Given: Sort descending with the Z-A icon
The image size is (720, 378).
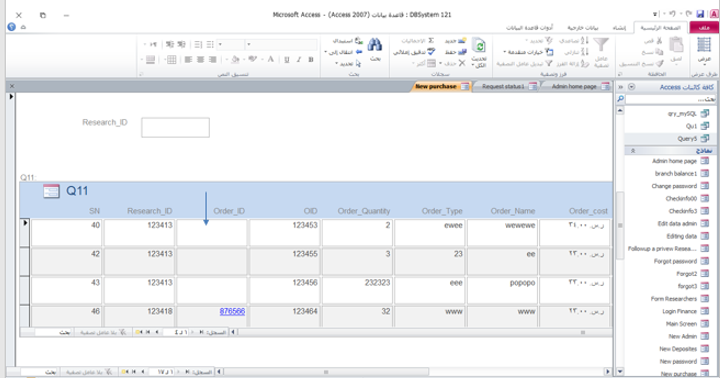Looking at the screenshot, I should pyautogui.click(x=584, y=52).
